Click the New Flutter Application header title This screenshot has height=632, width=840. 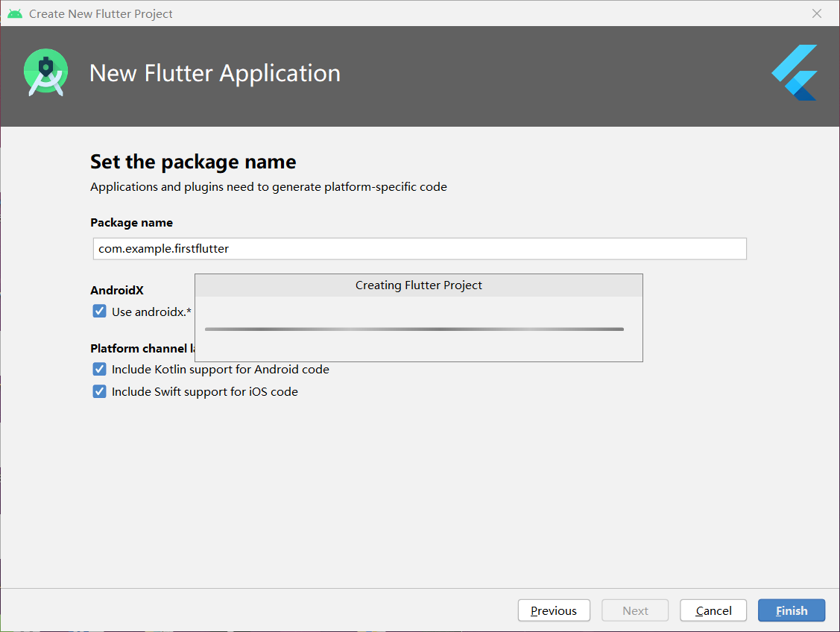215,73
